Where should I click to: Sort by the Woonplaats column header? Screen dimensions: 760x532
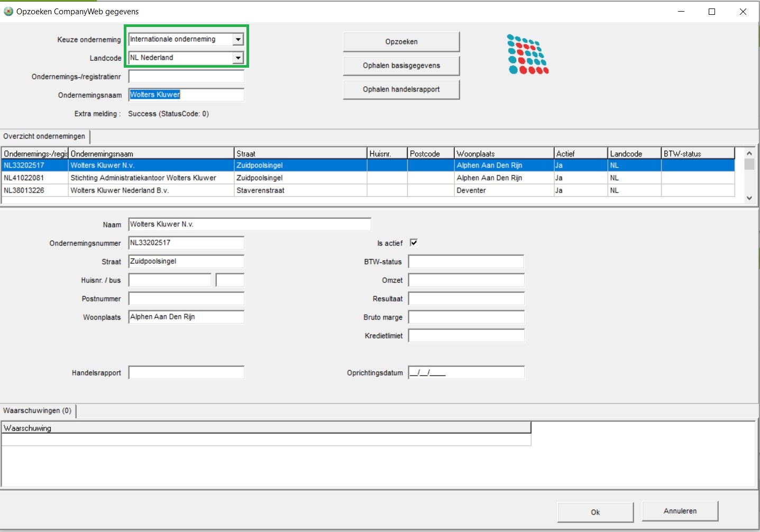click(x=503, y=153)
